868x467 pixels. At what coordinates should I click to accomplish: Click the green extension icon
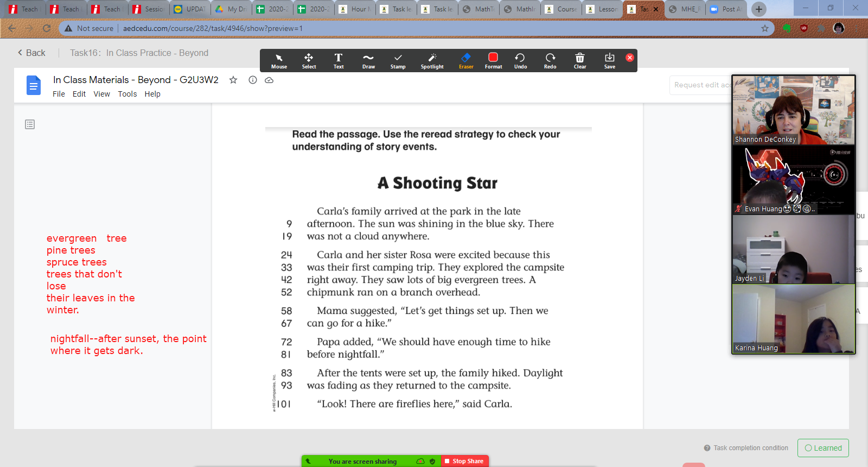[787, 28]
